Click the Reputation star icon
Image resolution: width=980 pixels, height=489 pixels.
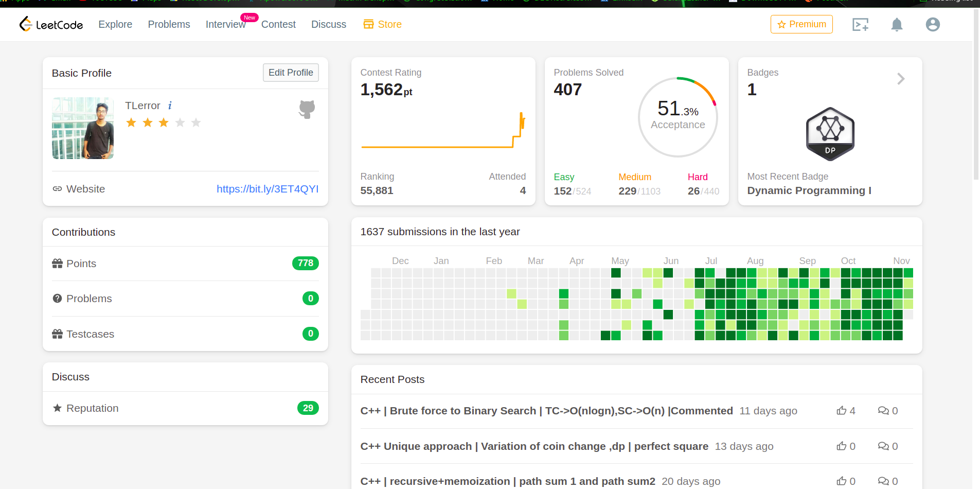(x=57, y=408)
